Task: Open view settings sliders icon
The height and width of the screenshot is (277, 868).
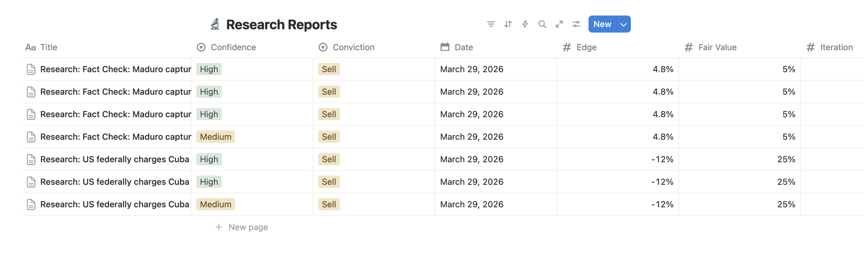Action: [576, 24]
